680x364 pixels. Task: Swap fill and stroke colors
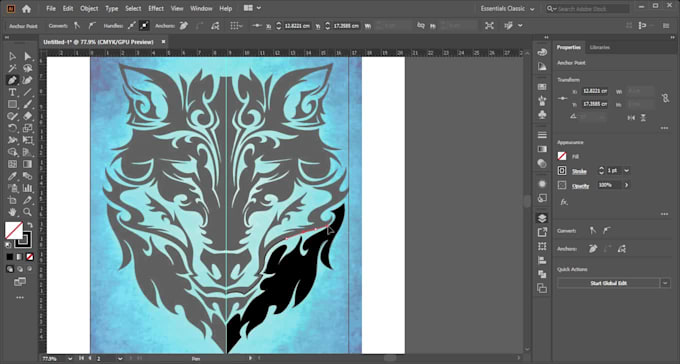(x=30, y=225)
